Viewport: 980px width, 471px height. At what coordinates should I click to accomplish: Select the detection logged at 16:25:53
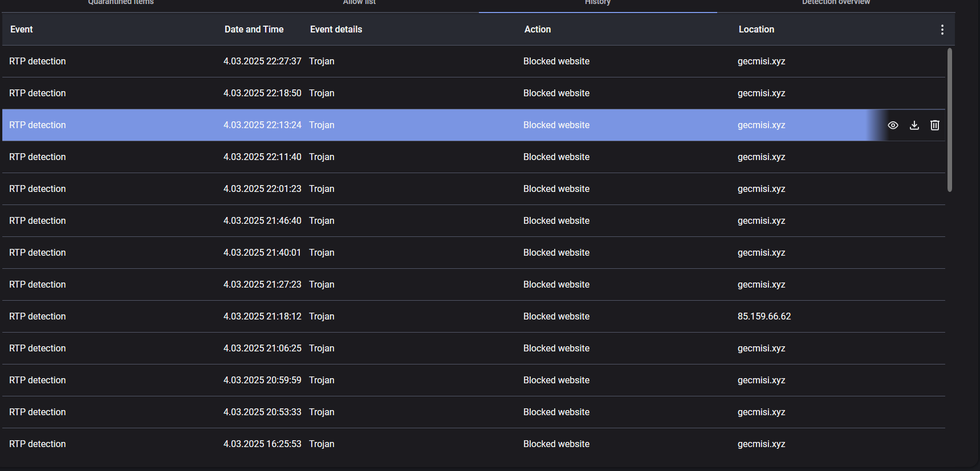[x=262, y=444]
